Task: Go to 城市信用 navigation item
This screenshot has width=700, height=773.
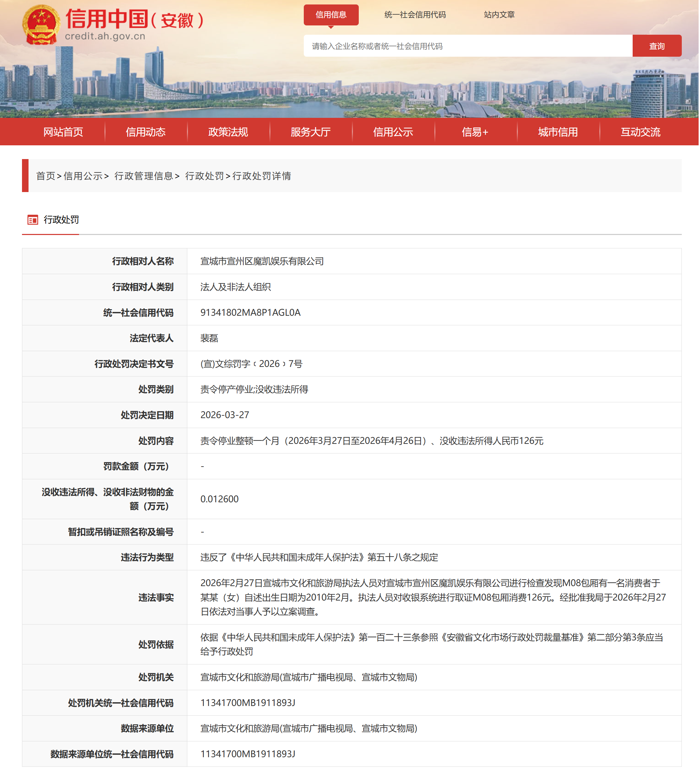Action: click(557, 132)
